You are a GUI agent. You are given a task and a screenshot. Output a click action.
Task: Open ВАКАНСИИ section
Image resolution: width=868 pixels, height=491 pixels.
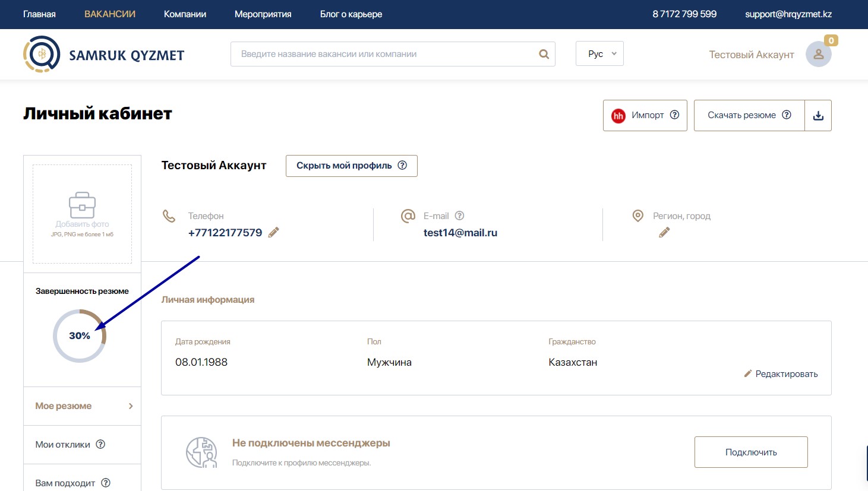[x=110, y=14]
